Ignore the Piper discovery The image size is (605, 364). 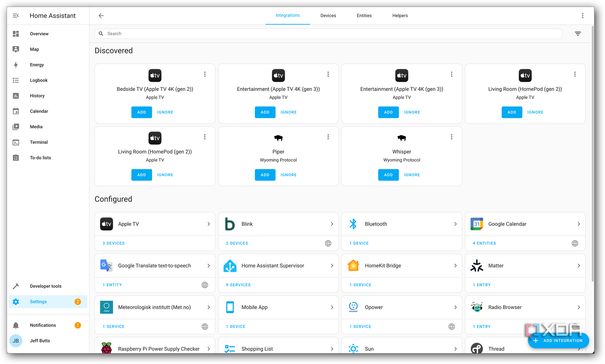tap(289, 175)
